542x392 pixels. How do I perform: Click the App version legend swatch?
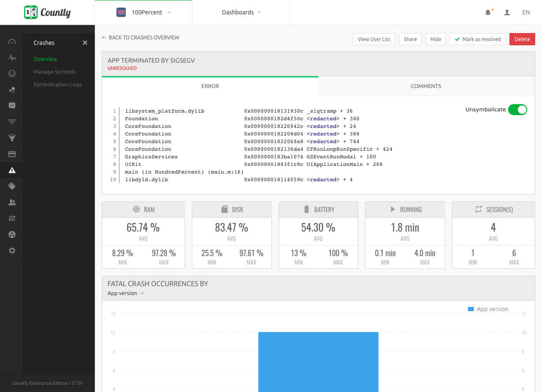(x=471, y=309)
